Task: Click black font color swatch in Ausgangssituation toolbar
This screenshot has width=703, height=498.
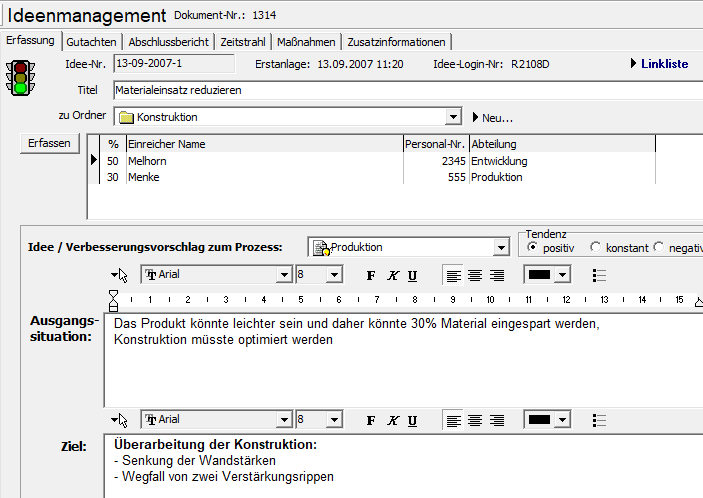Action: tap(540, 275)
